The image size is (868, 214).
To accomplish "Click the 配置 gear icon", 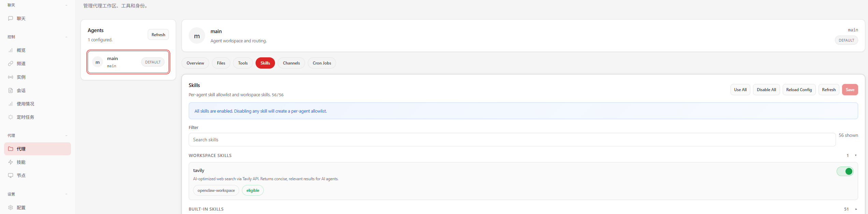I will (11, 208).
